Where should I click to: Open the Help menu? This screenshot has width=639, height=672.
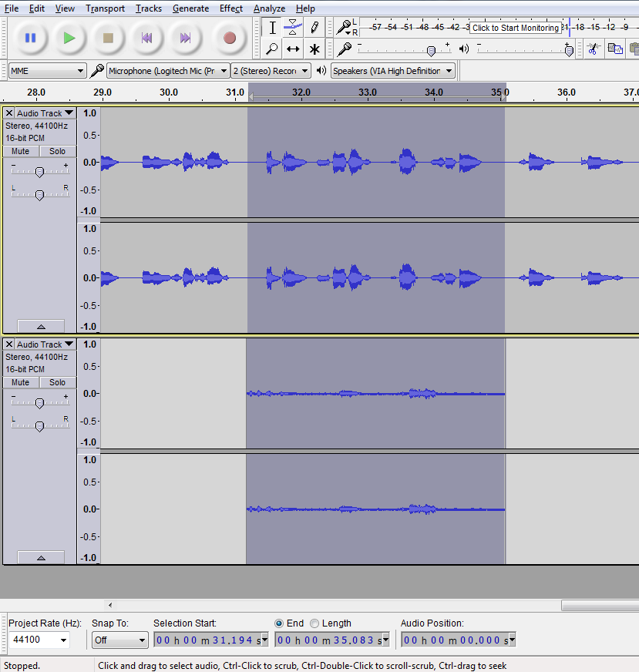pos(305,8)
